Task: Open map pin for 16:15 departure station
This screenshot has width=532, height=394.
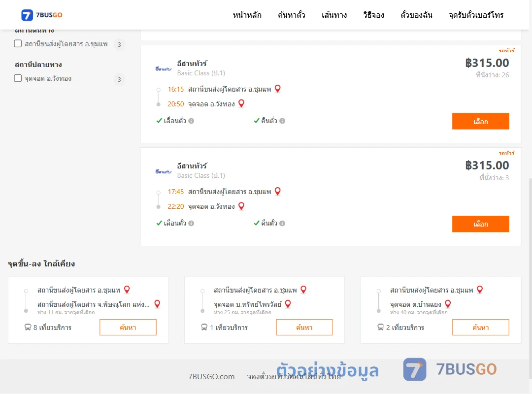Action: click(277, 89)
